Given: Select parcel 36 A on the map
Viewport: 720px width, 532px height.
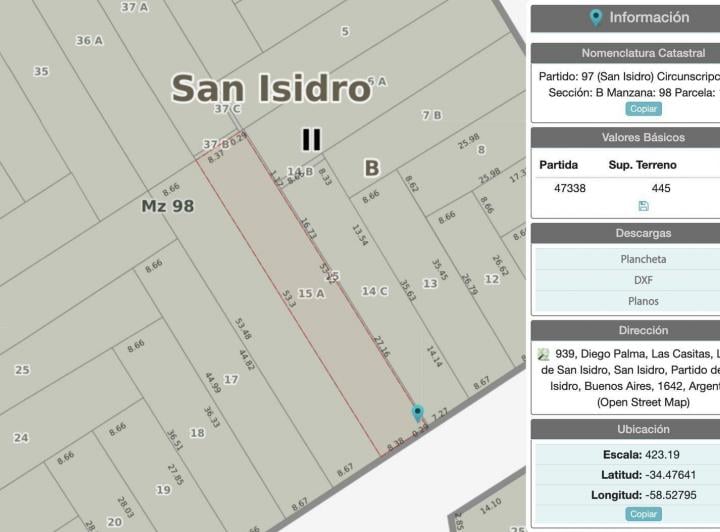Looking at the screenshot, I should (90, 40).
